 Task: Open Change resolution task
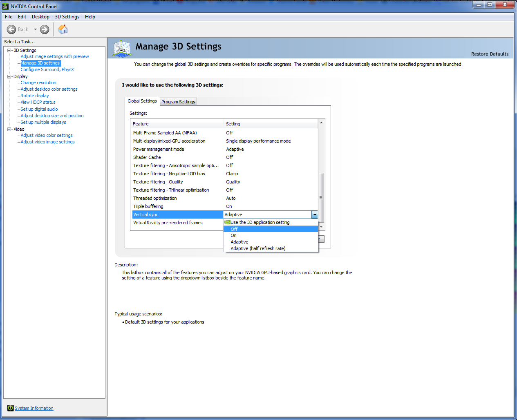(x=38, y=83)
